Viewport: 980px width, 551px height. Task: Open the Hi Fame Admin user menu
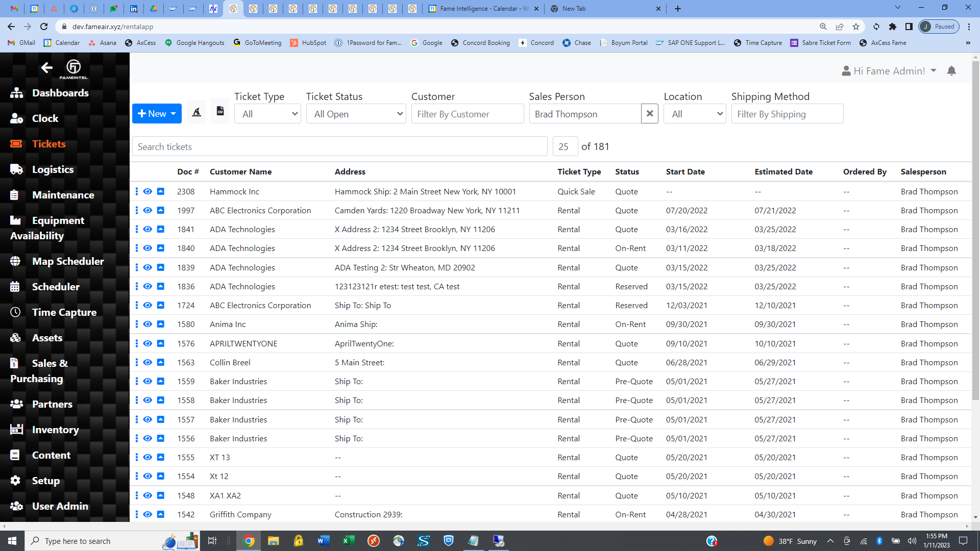[x=889, y=71]
